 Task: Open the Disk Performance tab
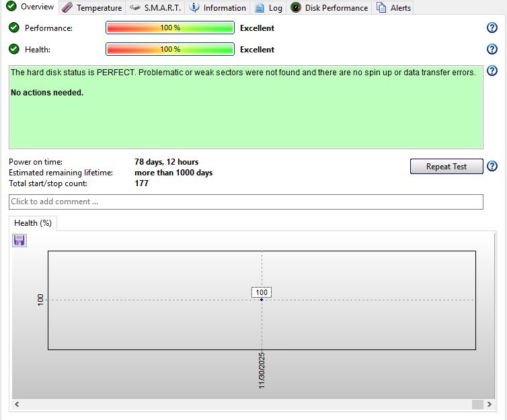tap(329, 8)
